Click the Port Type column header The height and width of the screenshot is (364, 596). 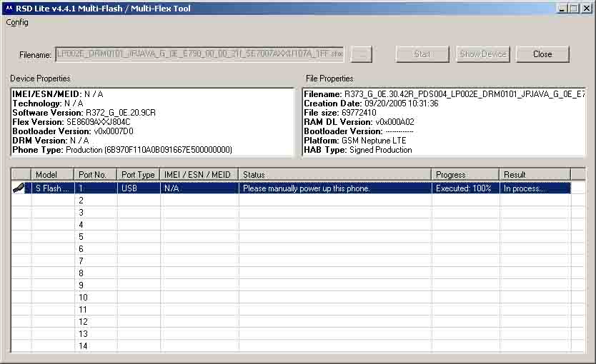[x=139, y=175]
